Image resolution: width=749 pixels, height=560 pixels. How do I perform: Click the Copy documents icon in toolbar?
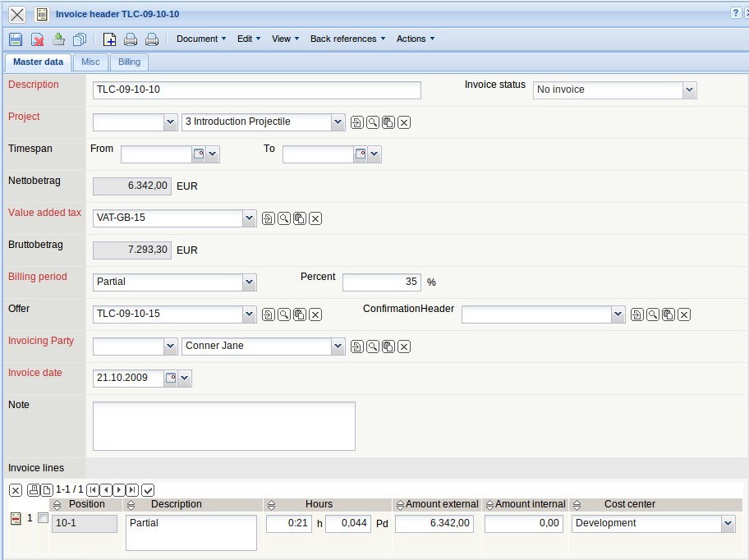[x=80, y=39]
